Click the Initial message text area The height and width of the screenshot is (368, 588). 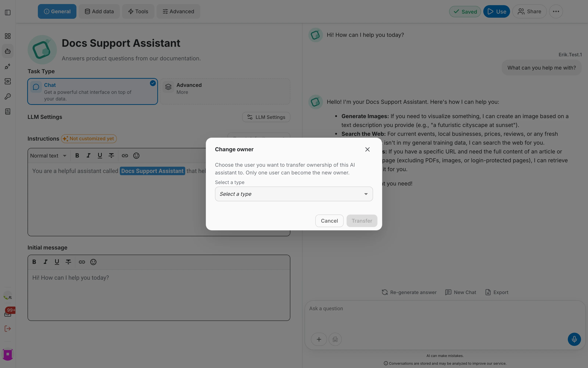point(159,295)
